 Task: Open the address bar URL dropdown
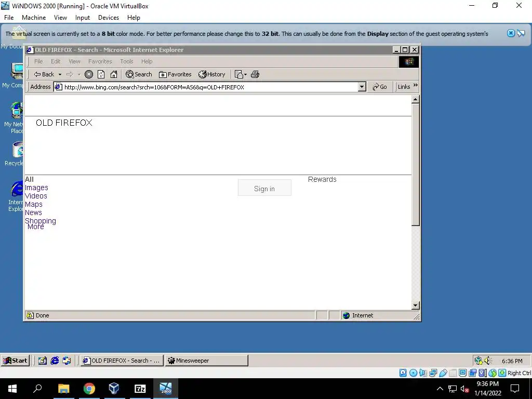point(362,87)
